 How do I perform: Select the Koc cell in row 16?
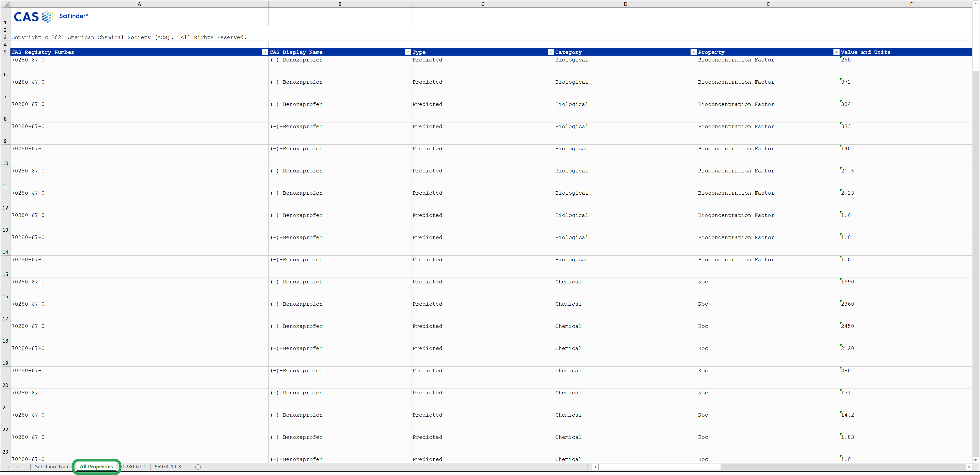pos(768,289)
